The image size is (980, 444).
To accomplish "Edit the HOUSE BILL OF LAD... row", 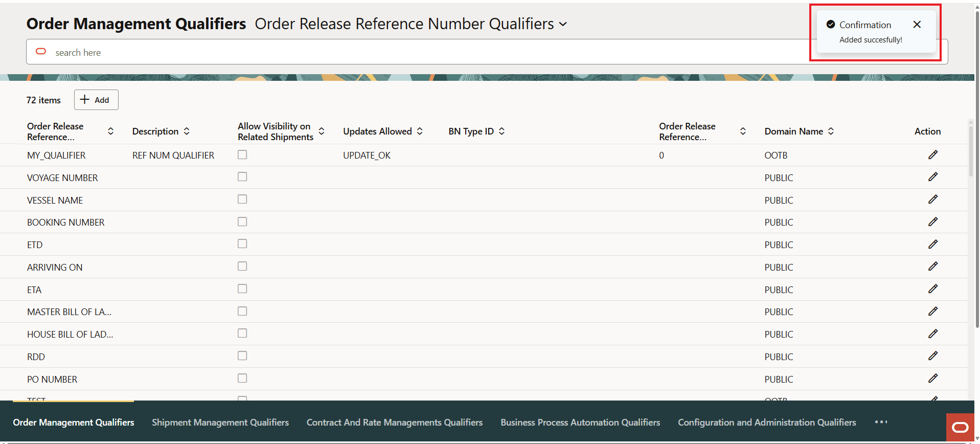I will tap(932, 334).
